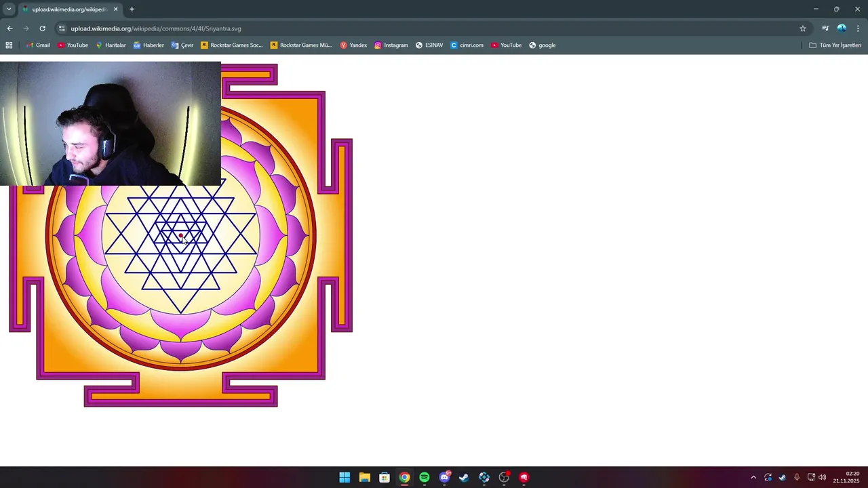Open the Haberler bookmark
The height and width of the screenshot is (488, 868).
(x=149, y=45)
